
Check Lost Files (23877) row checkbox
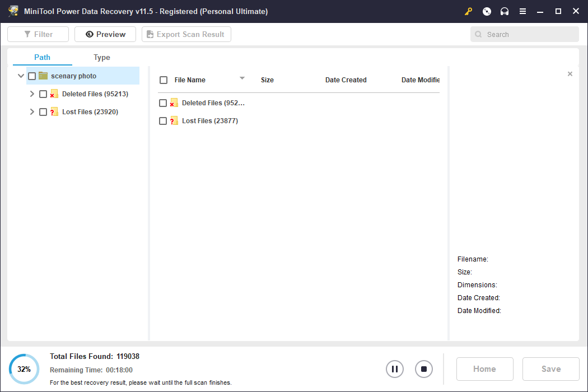[x=163, y=121]
